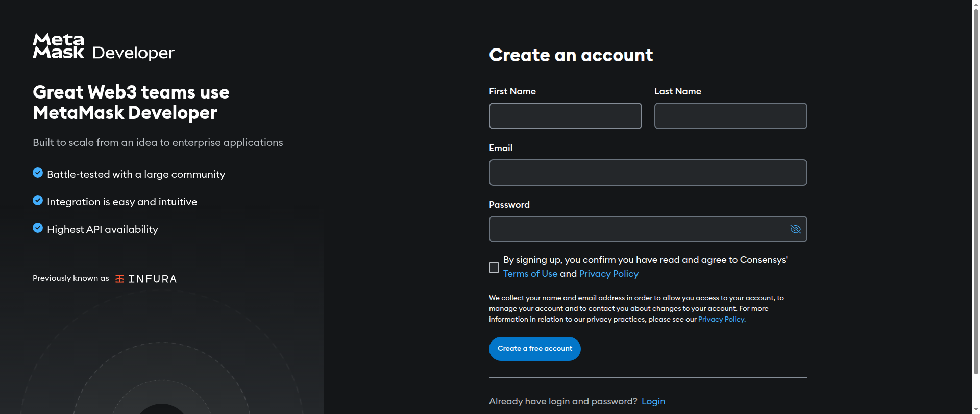980x414 pixels.
Task: Show password using the eye icon
Action: pyautogui.click(x=795, y=229)
